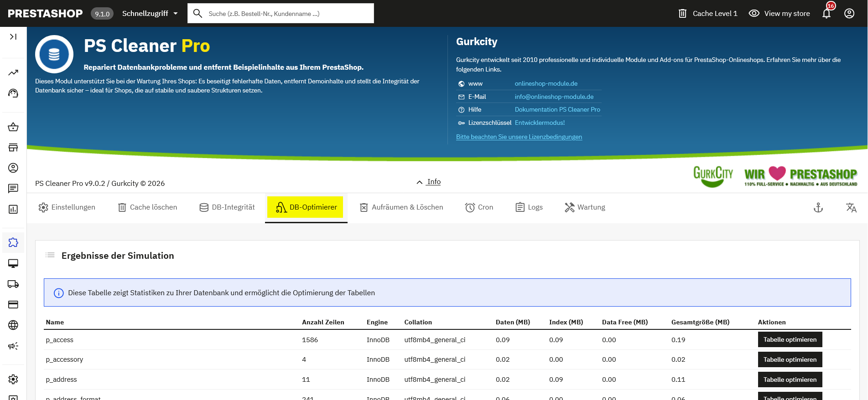This screenshot has width=868, height=400.
Task: Open the Lizenzbedingungen notice link
Action: (x=519, y=137)
